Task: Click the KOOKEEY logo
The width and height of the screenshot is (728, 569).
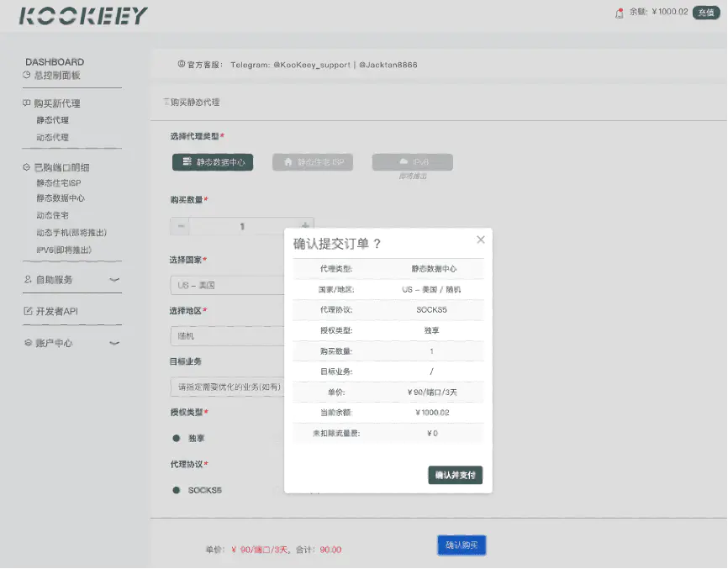Action: [82, 16]
